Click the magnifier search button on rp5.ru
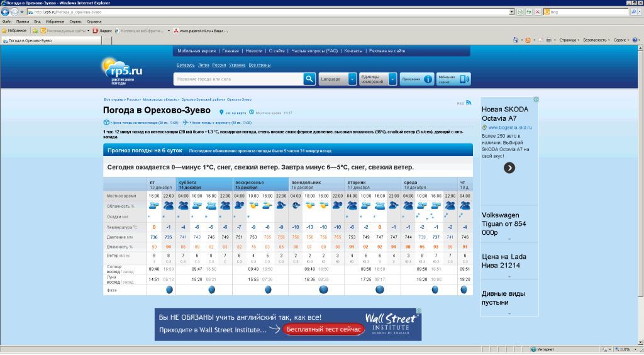This screenshot has width=644, height=355. [309, 79]
